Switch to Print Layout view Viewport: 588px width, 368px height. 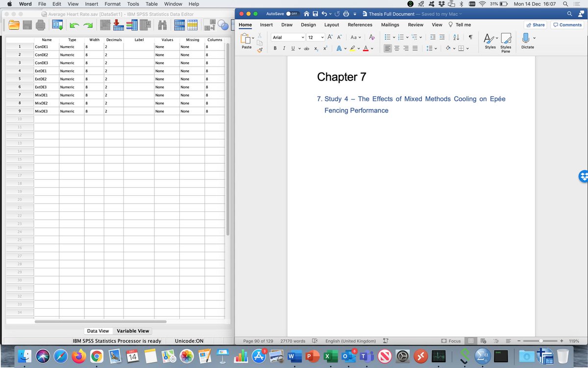click(x=471, y=341)
